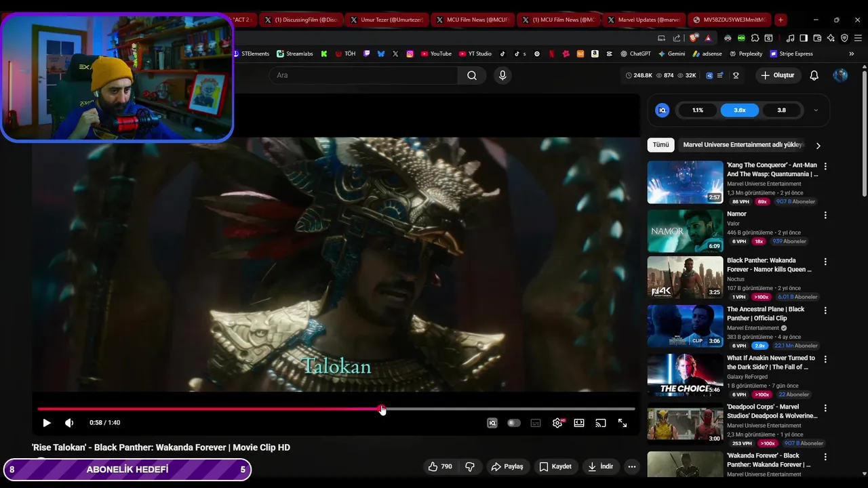The width and height of the screenshot is (868, 488).
Task: Open more actions three-dot menu below video
Action: [632, 466]
